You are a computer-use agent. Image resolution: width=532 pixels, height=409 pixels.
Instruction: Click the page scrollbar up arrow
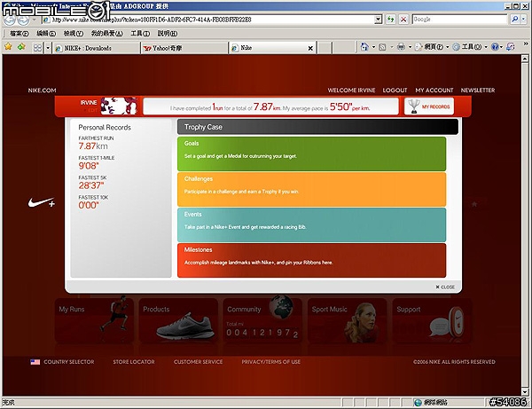[525, 59]
